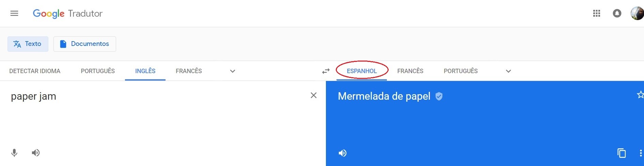Image resolution: width=644 pixels, height=166 pixels.
Task: Switch to Documentos translation mode
Action: pyautogui.click(x=85, y=44)
